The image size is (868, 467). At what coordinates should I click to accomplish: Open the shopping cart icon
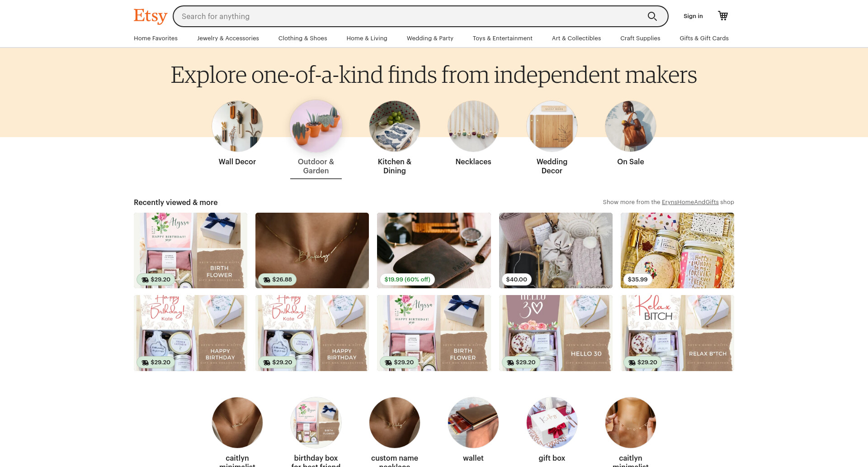[723, 16]
